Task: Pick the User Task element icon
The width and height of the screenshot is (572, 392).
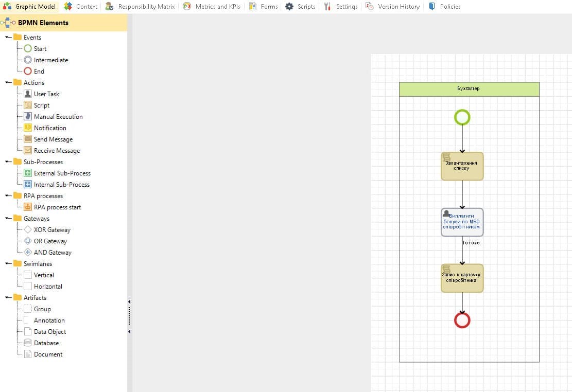Action: point(28,94)
